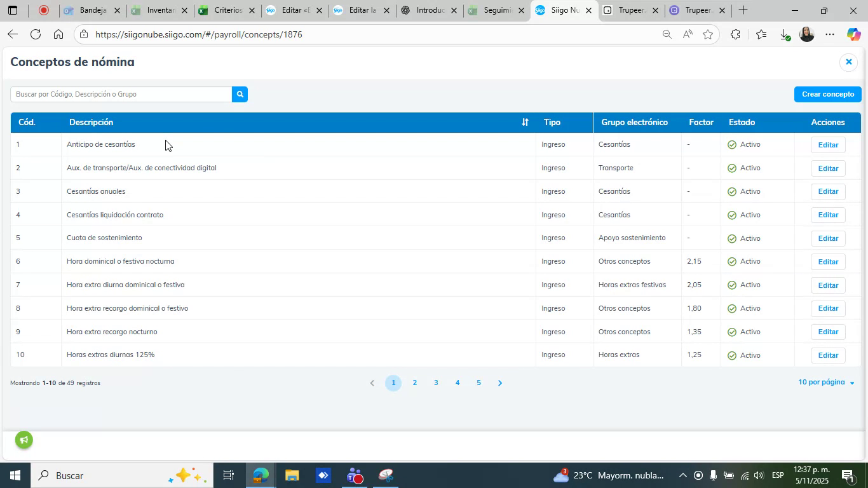Click the Windows taskbar search box
868x488 pixels.
point(121,475)
